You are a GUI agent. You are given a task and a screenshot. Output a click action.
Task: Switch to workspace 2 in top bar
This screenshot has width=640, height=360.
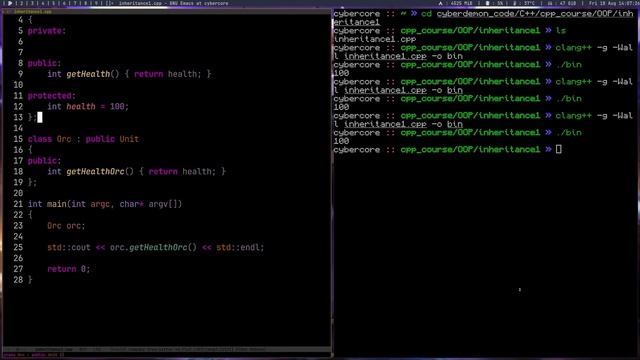tap(22, 3)
